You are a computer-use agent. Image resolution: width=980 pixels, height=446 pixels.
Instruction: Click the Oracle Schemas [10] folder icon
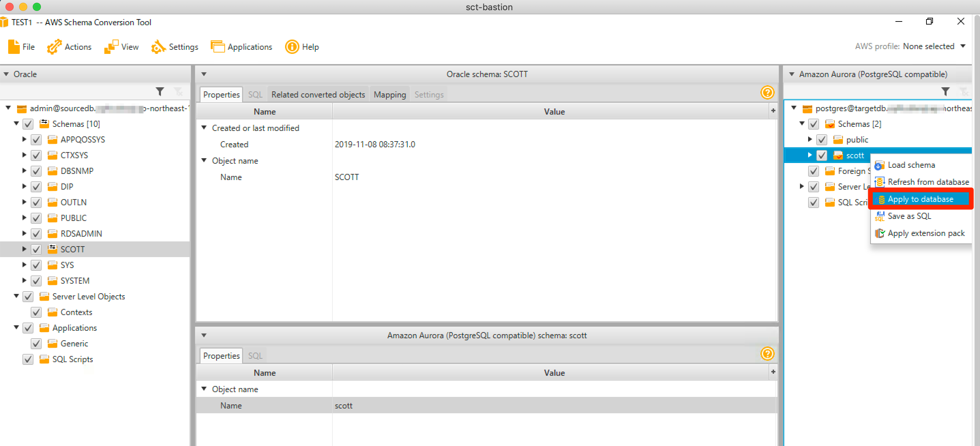[x=44, y=124]
